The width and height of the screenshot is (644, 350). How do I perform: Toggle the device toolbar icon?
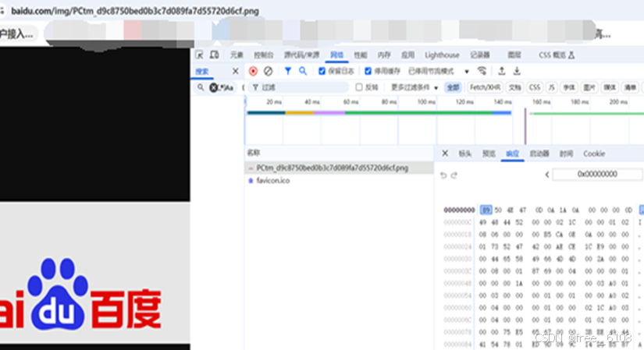pyautogui.click(x=214, y=55)
